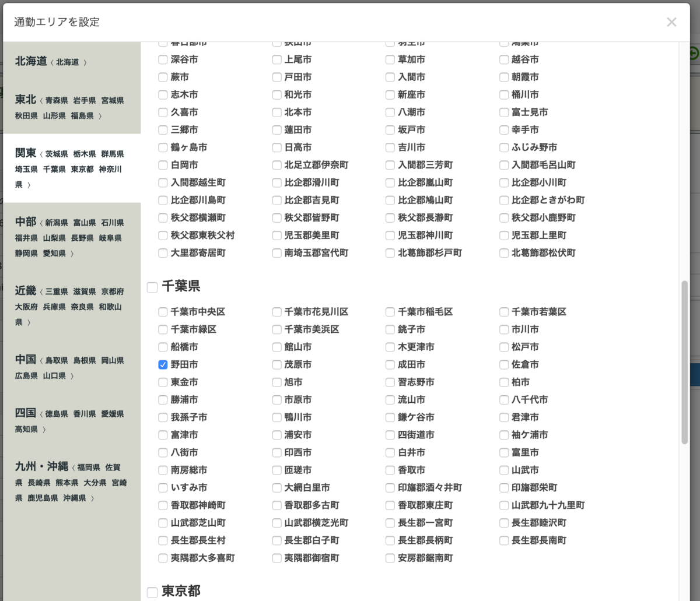
Task: Enable the 浦安市 checkbox
Action: [x=276, y=435]
